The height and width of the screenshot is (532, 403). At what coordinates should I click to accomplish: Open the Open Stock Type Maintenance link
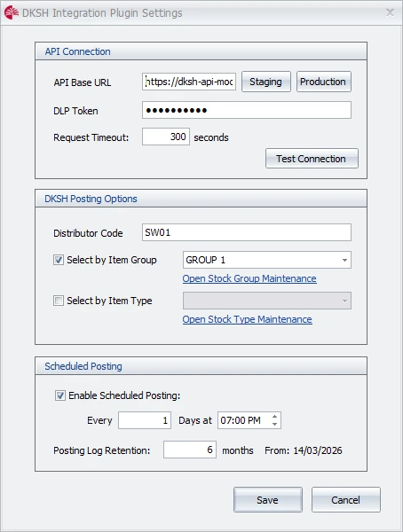tap(247, 319)
